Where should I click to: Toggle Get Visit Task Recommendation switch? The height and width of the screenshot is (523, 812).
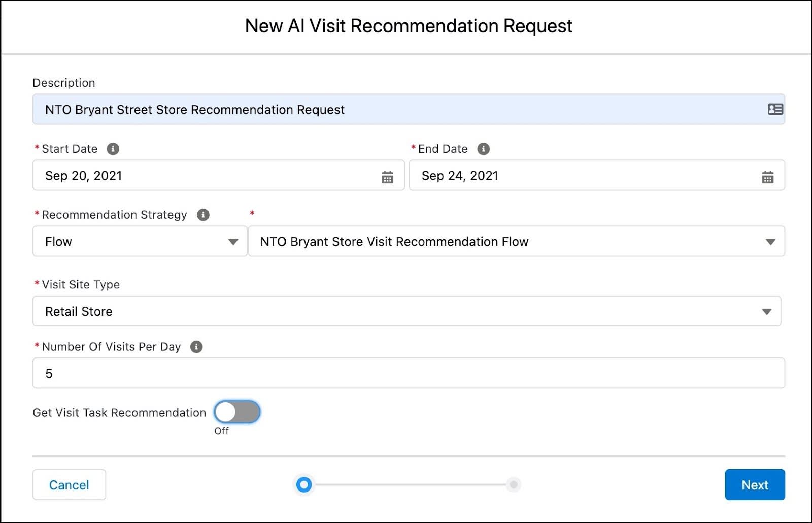click(237, 412)
